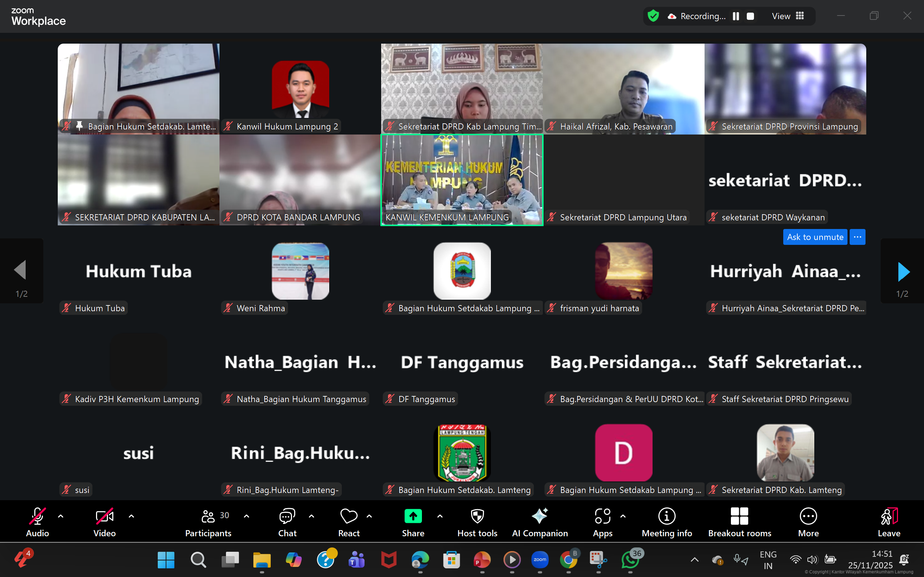Expand audio settings chevron
Screen dimensions: 924x577
click(61, 516)
